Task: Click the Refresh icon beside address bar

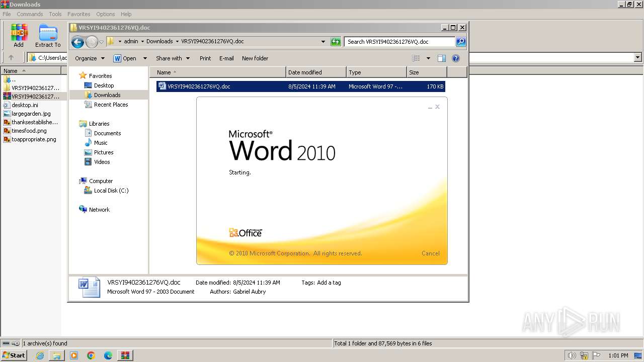Action: [336, 42]
